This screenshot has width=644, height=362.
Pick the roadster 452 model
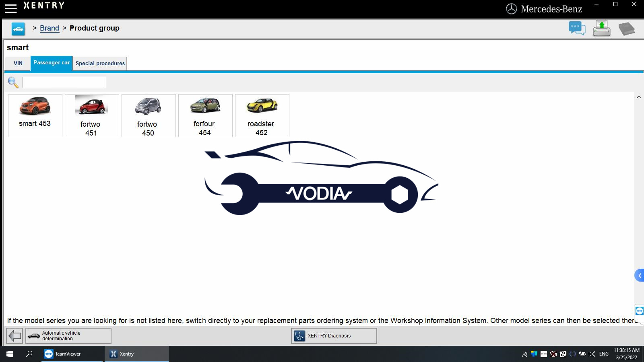[262, 115]
